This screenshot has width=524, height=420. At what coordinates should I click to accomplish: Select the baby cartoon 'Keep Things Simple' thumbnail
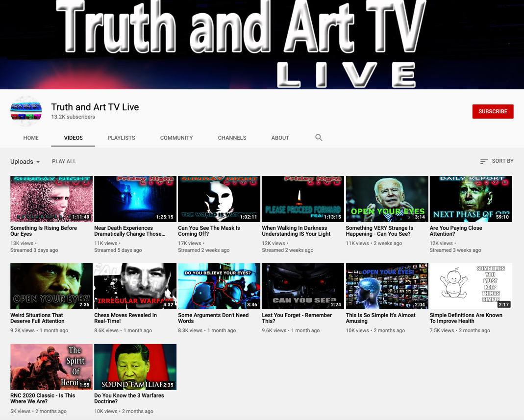point(471,286)
